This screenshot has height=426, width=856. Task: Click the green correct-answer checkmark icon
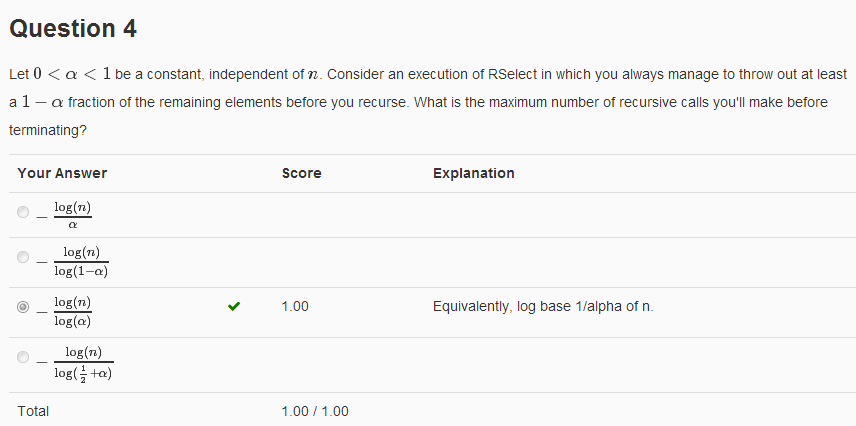click(x=234, y=307)
